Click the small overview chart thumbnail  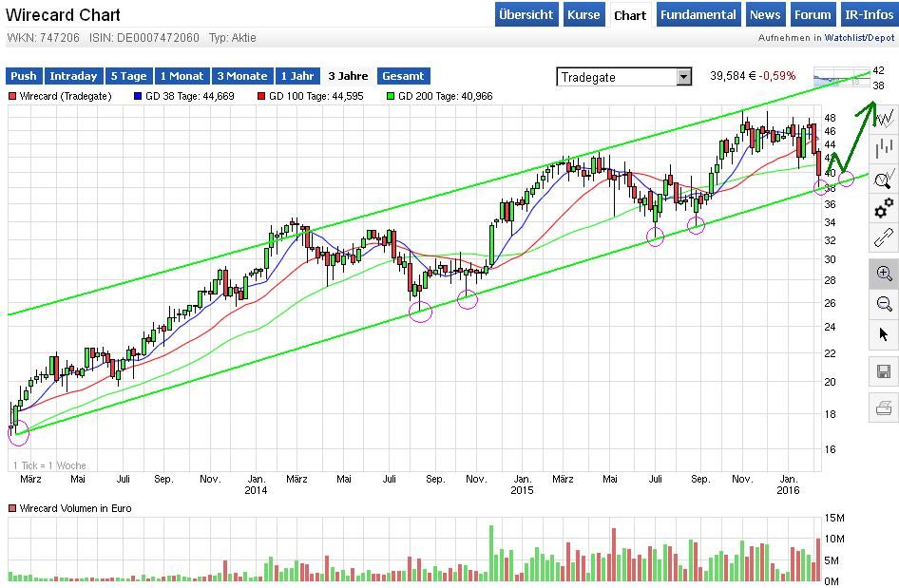[x=842, y=77]
